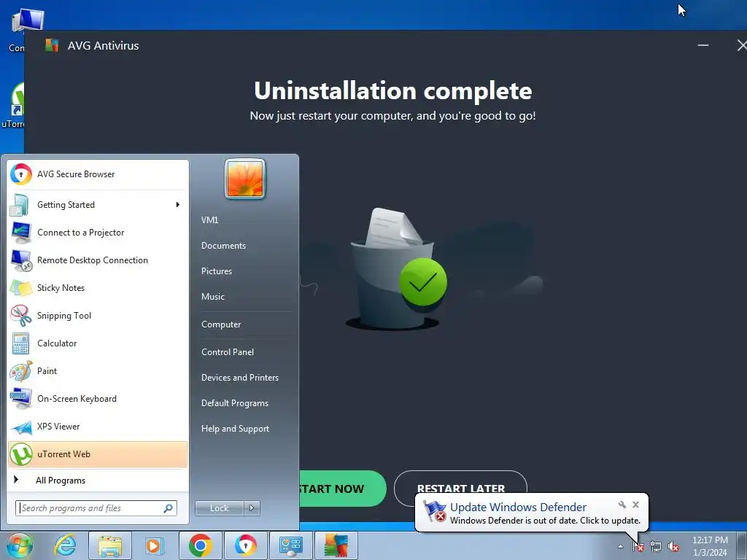Image resolution: width=747 pixels, height=560 pixels.
Task: Open Sticky Notes app
Action: [98, 287]
